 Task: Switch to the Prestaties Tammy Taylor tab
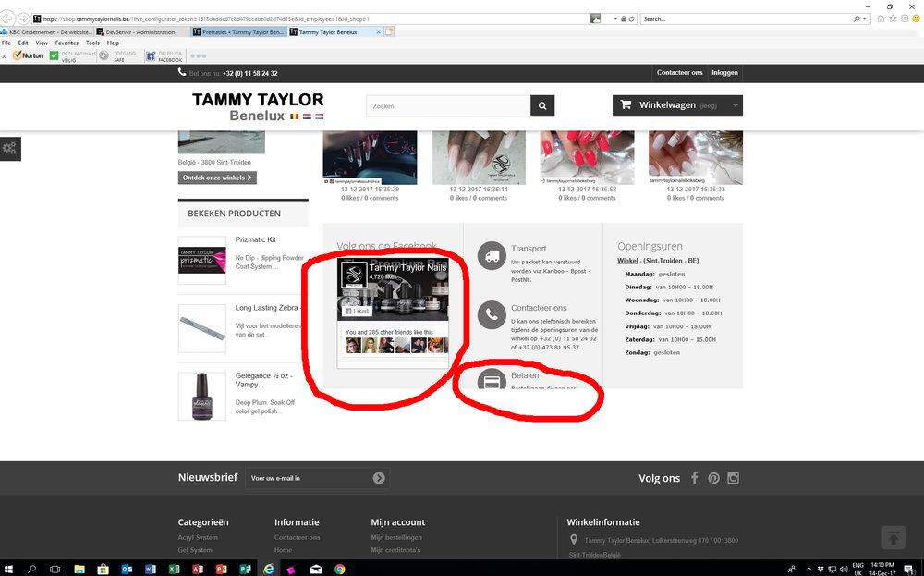[x=239, y=31]
